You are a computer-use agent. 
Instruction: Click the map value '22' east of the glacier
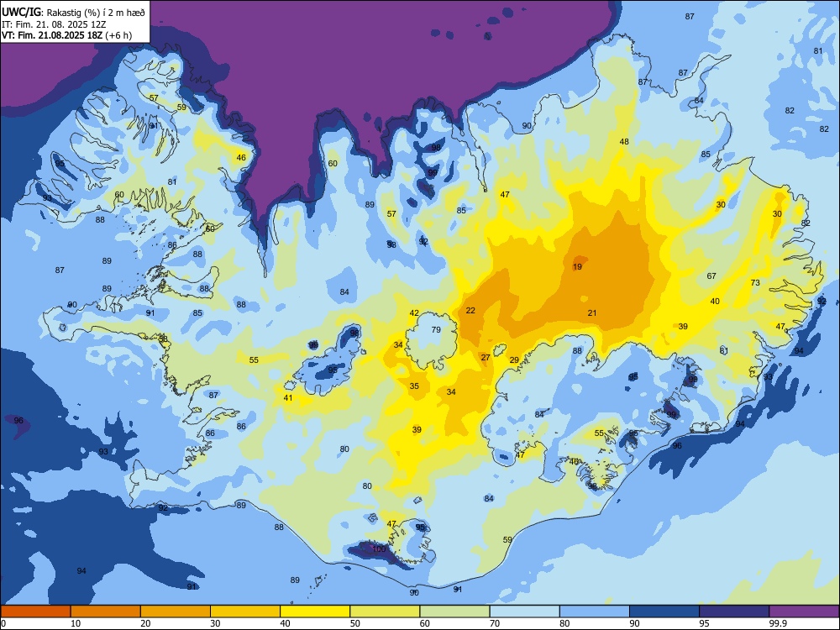[x=470, y=310]
